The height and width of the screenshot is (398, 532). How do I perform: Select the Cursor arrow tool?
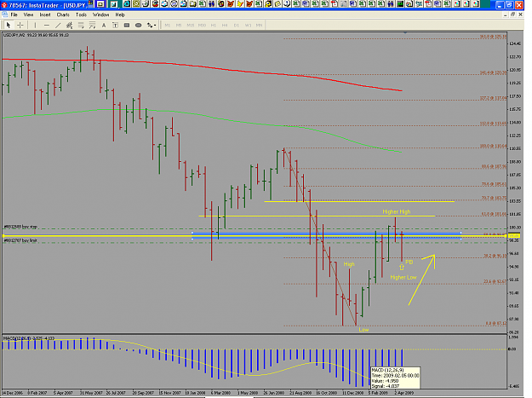click(x=9, y=25)
